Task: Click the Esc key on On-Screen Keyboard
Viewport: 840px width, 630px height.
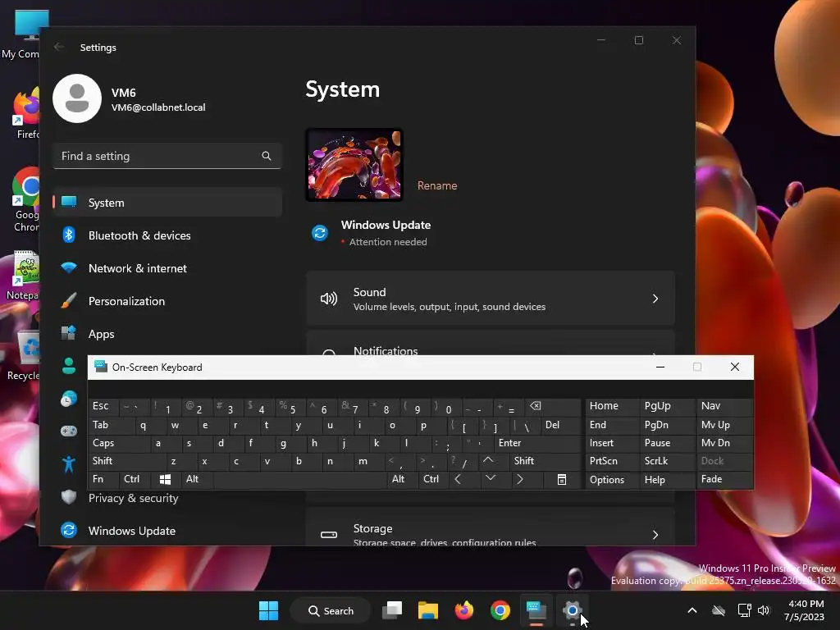Action: (103, 407)
